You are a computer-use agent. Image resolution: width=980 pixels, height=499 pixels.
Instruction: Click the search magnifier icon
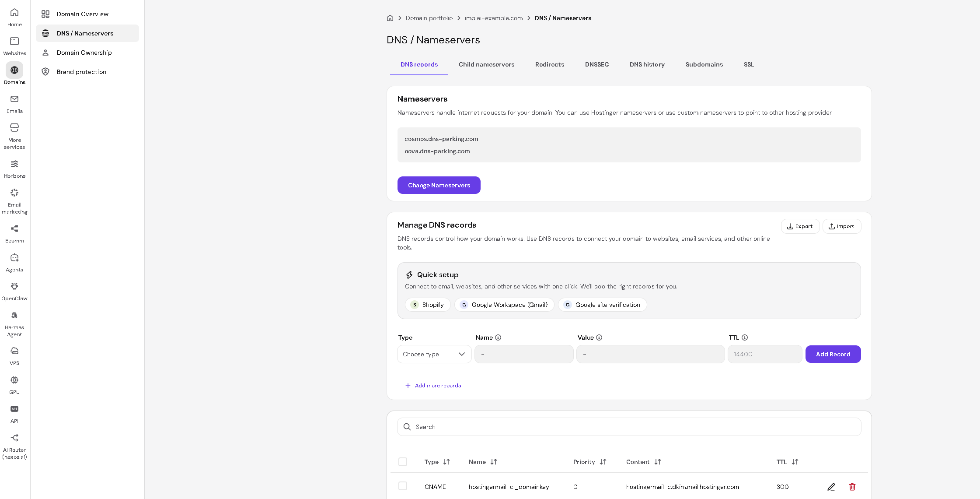pyautogui.click(x=407, y=427)
